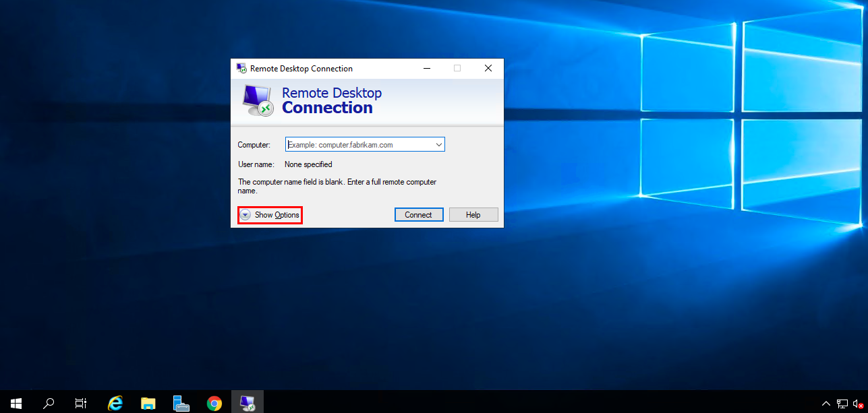Image resolution: width=868 pixels, height=413 pixels.
Task: Click Remote Desktop Connection taskbar icon
Action: pyautogui.click(x=248, y=404)
